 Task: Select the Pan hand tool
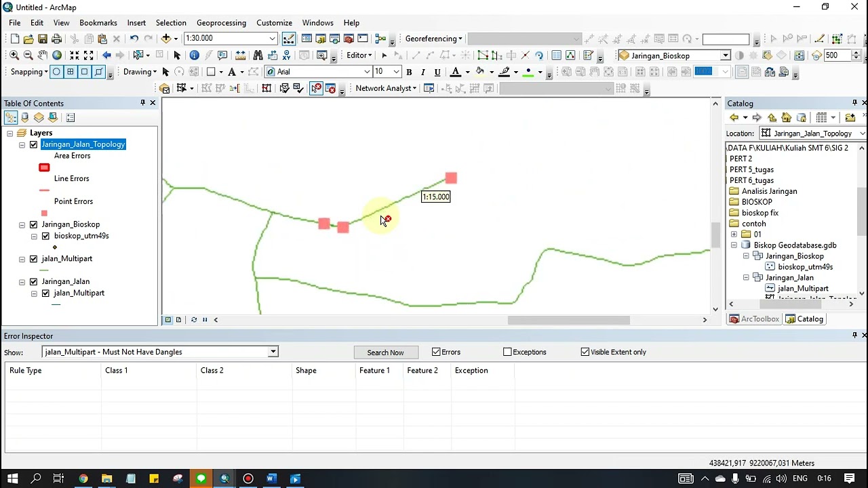[x=43, y=55]
